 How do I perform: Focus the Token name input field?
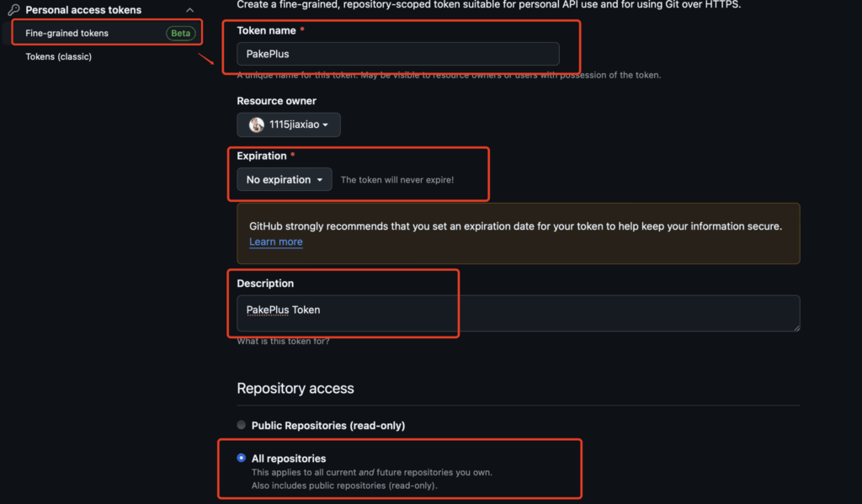pos(397,54)
